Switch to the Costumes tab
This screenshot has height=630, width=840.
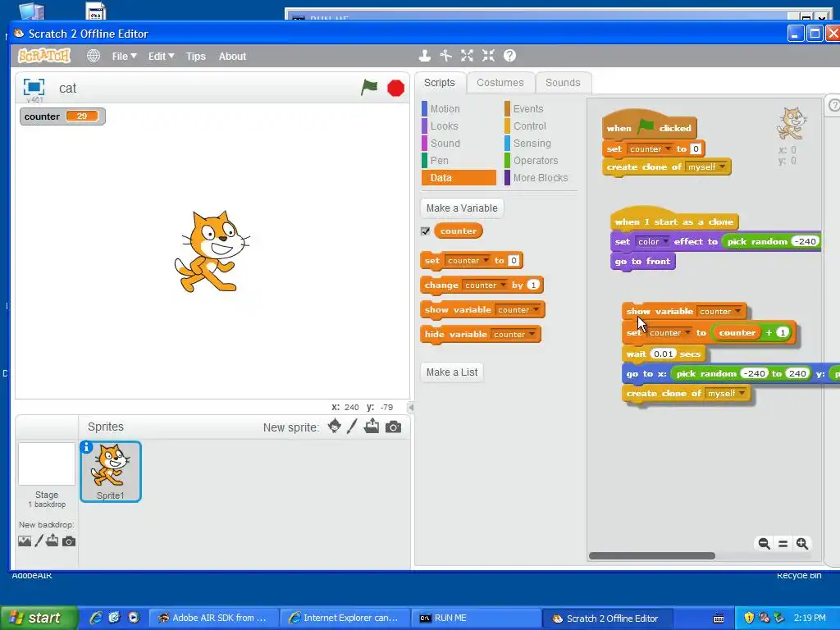500,83
